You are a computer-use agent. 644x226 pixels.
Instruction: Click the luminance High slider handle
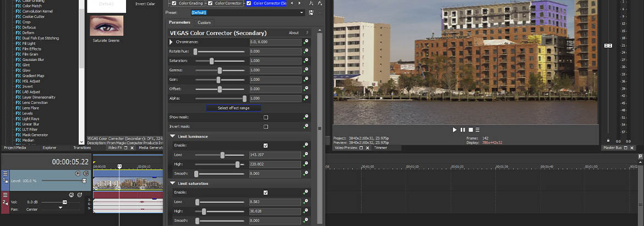click(x=237, y=164)
